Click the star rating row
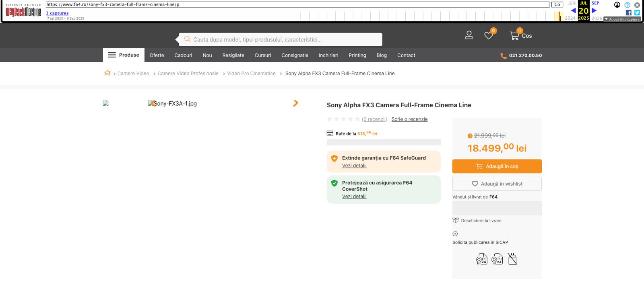644x305 pixels. click(x=343, y=119)
